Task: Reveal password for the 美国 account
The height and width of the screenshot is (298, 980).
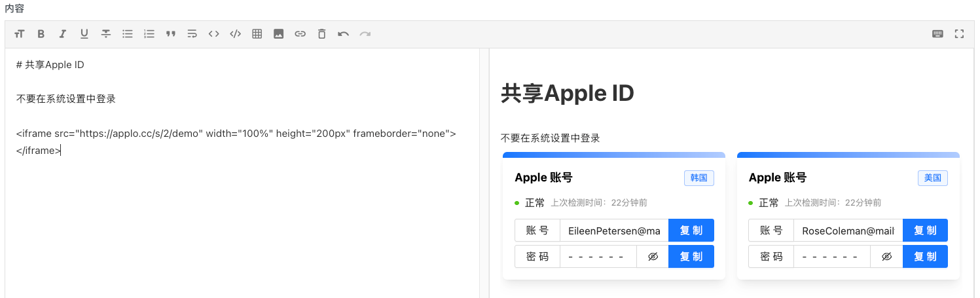Action: point(886,257)
